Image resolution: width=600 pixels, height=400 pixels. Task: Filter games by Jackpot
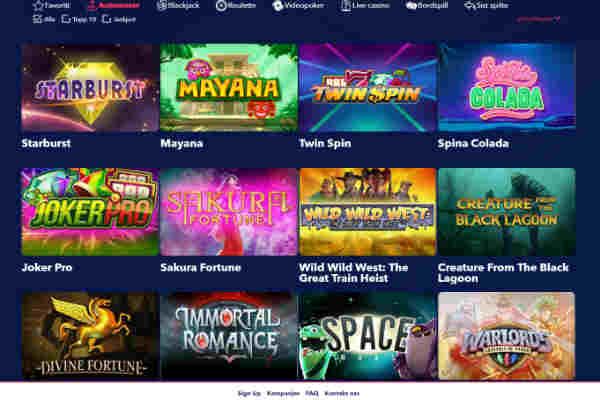(x=119, y=19)
